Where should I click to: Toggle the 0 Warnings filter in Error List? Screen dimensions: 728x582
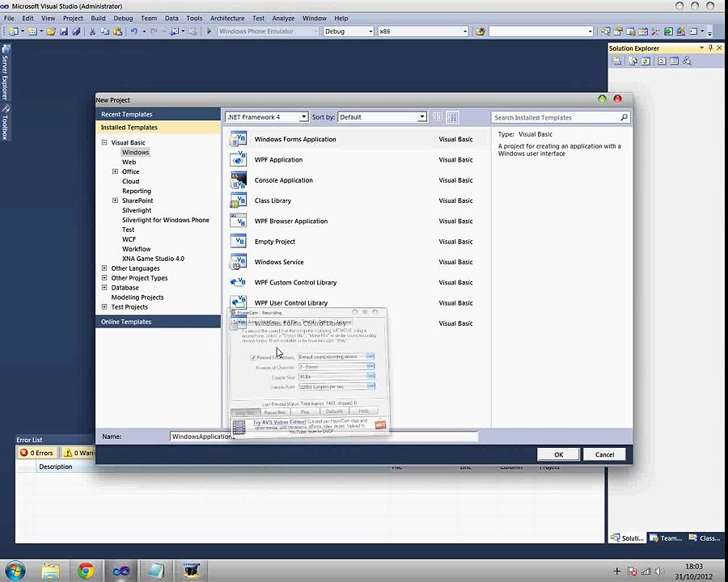[x=79, y=453]
